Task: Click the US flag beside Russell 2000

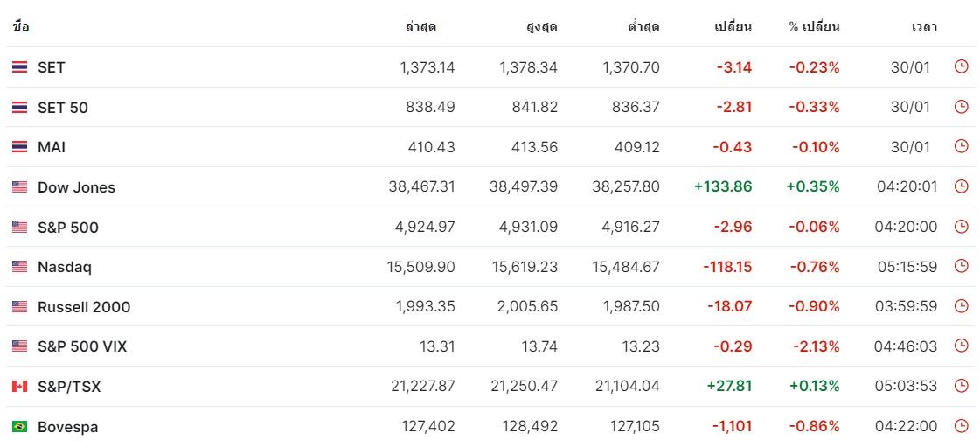Action: (19, 306)
